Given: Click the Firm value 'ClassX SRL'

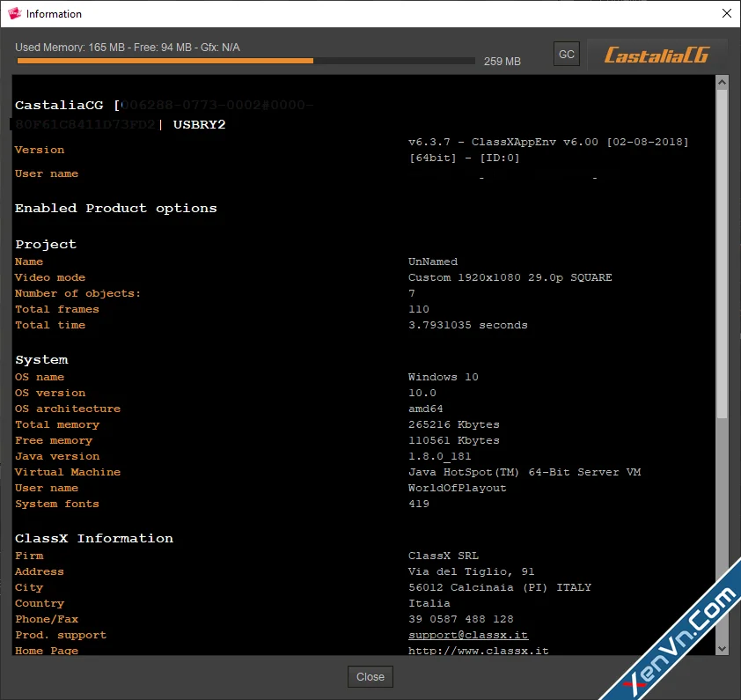Looking at the screenshot, I should (x=444, y=556).
